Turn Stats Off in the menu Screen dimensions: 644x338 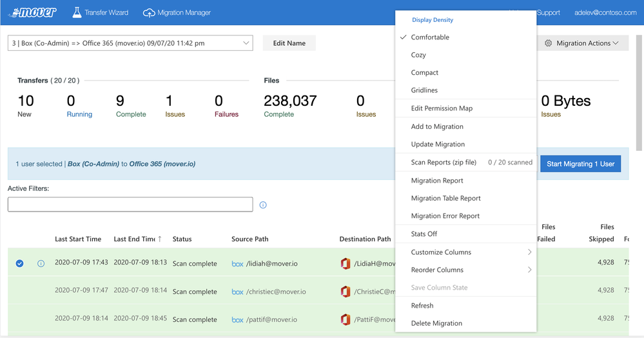tap(424, 234)
